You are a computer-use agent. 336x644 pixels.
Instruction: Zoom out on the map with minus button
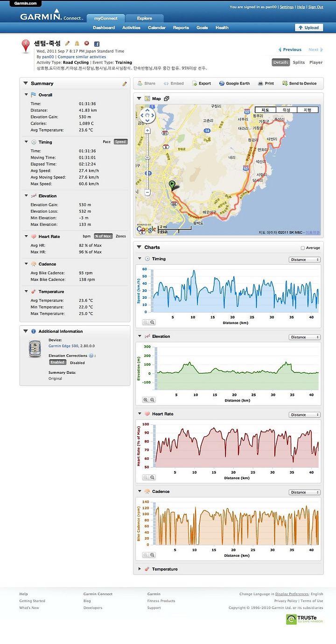147,192
